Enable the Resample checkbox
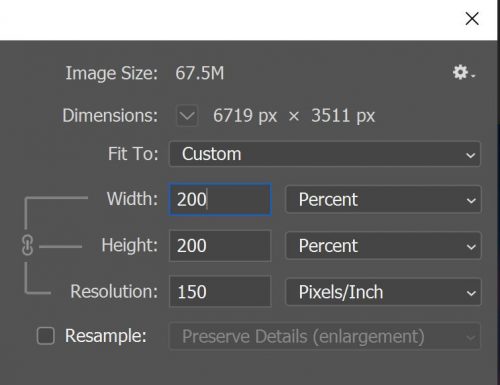 pyautogui.click(x=46, y=335)
